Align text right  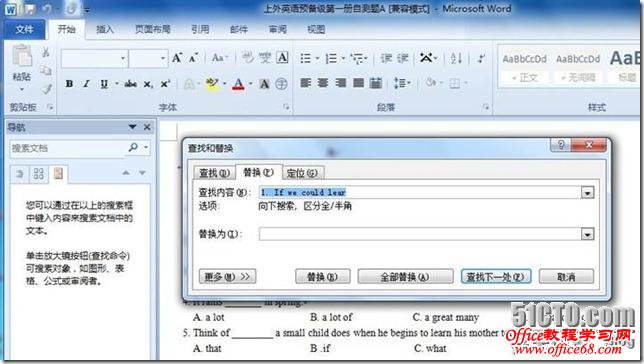[341, 83]
